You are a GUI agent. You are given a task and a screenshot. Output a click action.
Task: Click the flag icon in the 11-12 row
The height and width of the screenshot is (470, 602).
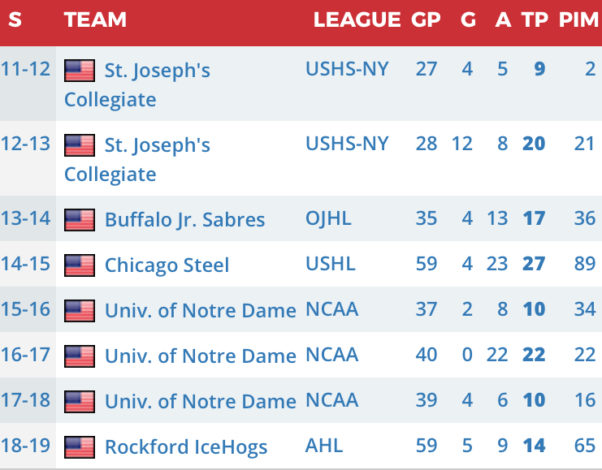point(79,71)
